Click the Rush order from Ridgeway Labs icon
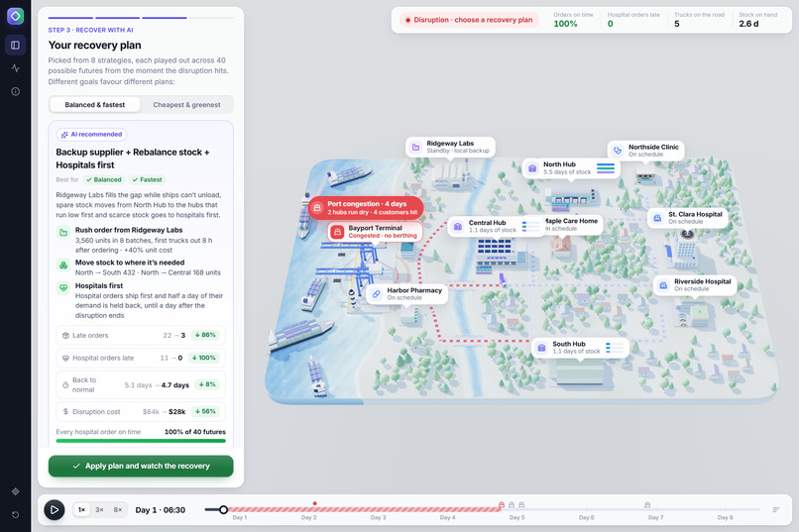The height and width of the screenshot is (532, 799). point(63,233)
